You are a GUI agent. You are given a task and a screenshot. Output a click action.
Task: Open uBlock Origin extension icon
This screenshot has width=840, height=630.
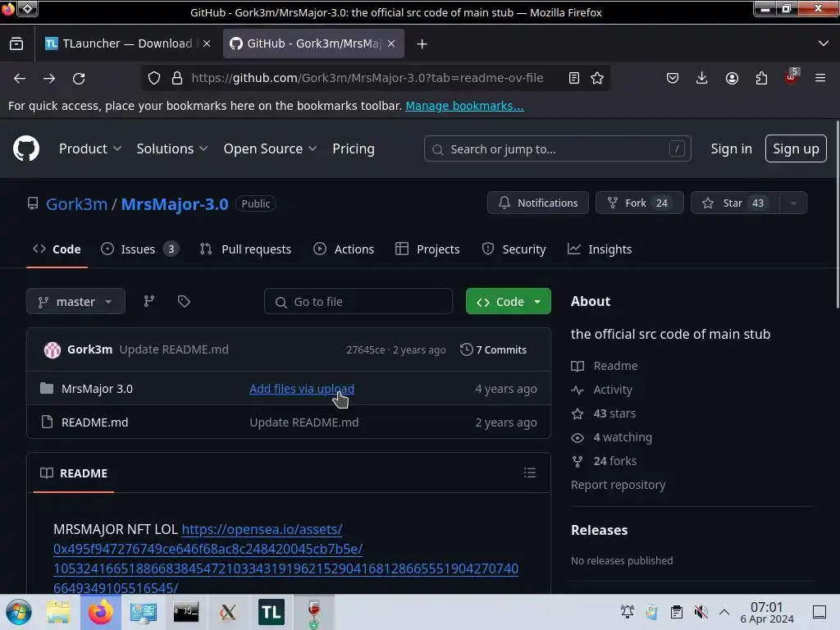(792, 77)
